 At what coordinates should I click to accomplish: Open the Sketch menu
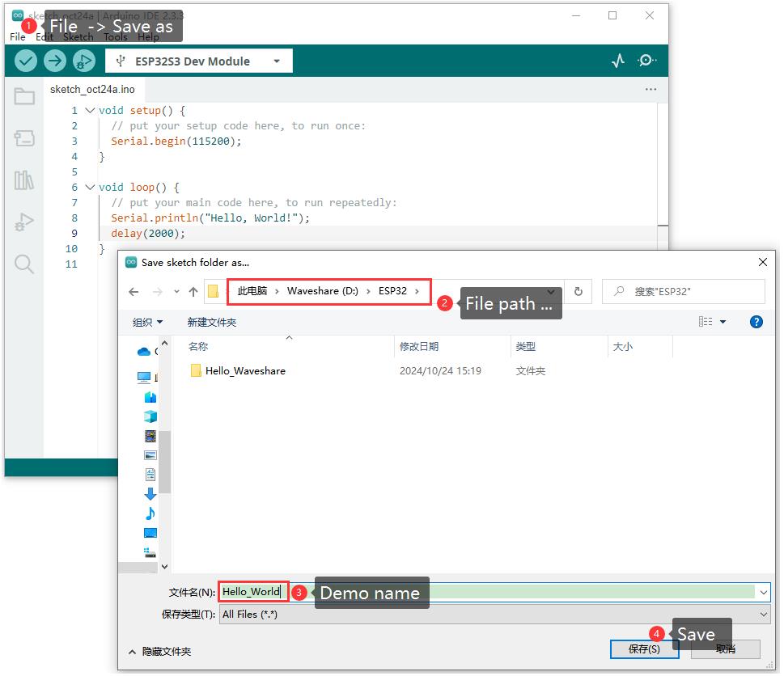click(x=78, y=37)
